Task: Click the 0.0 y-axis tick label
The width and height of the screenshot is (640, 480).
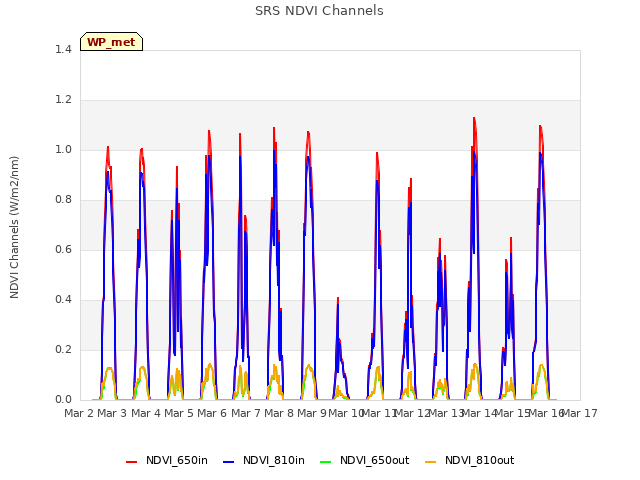Action: 63,400
